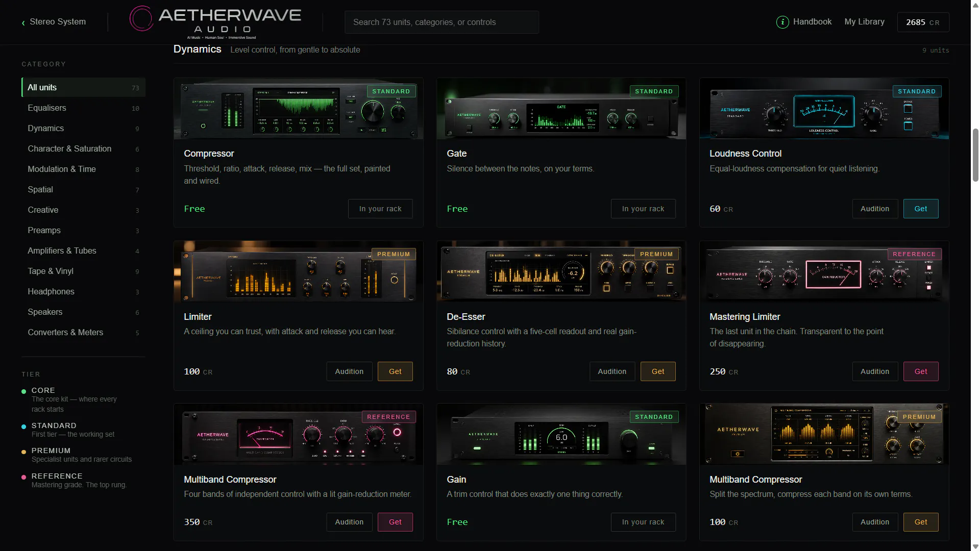Click the page scrollbar thumb
This screenshot has height=551, width=980.
(975, 155)
